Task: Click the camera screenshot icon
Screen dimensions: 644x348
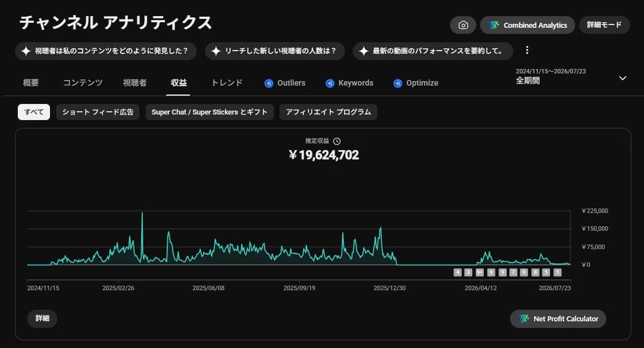Action: (x=463, y=25)
